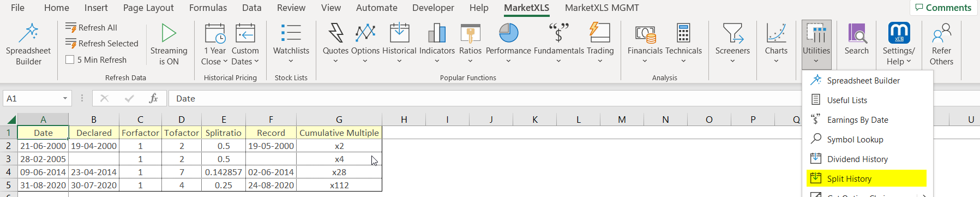Select Split History menu item
The width and height of the screenshot is (980, 197).
pos(867,178)
